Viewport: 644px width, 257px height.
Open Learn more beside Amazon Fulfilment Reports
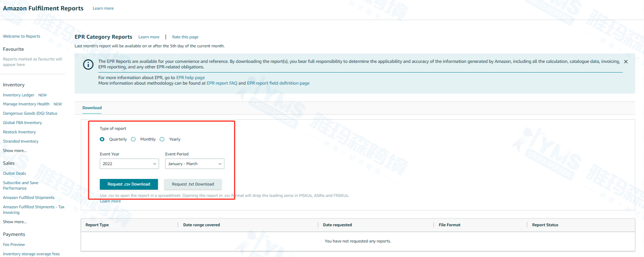coord(103,8)
